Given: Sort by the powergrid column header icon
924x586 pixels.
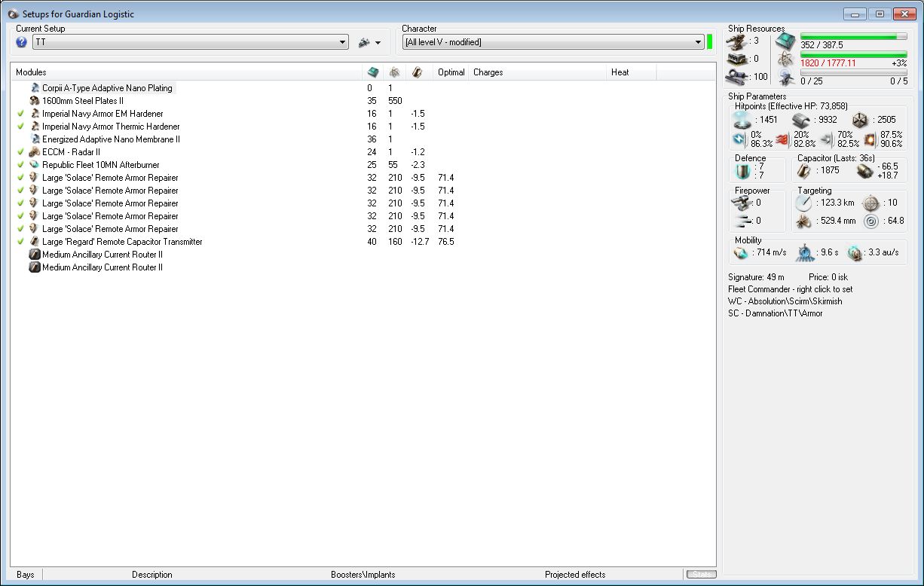Looking at the screenshot, I should click(x=393, y=72).
